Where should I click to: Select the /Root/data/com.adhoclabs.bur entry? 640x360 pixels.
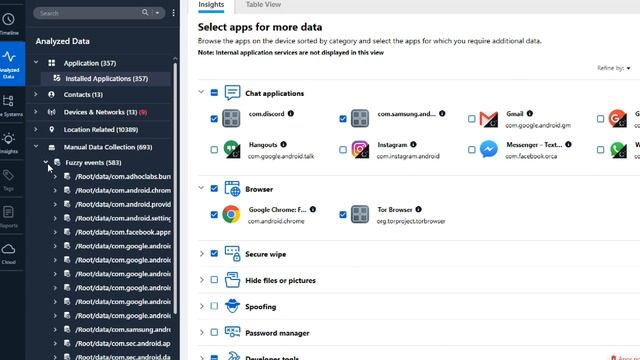(x=123, y=176)
